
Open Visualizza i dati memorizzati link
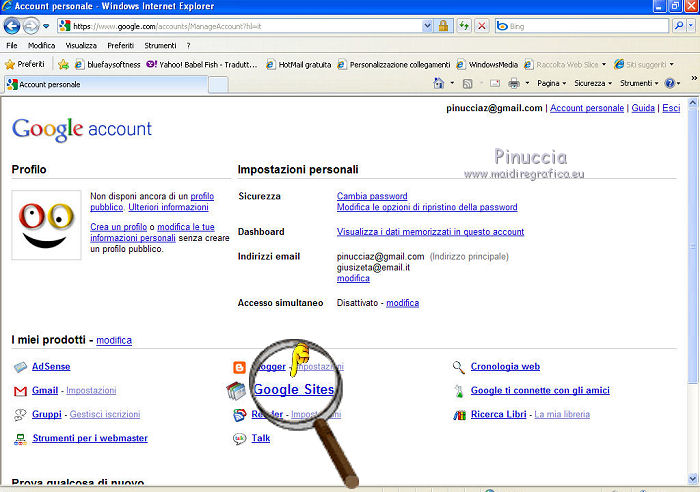click(x=430, y=232)
